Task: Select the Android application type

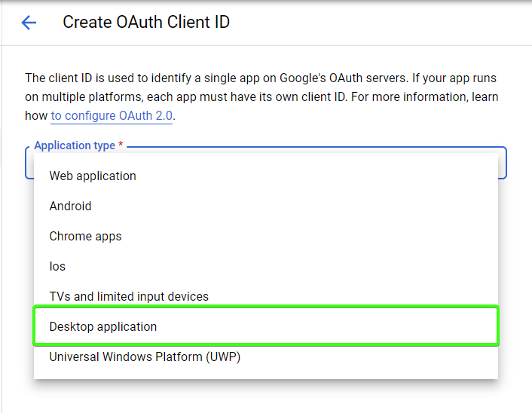Action: pyautogui.click(x=266, y=206)
